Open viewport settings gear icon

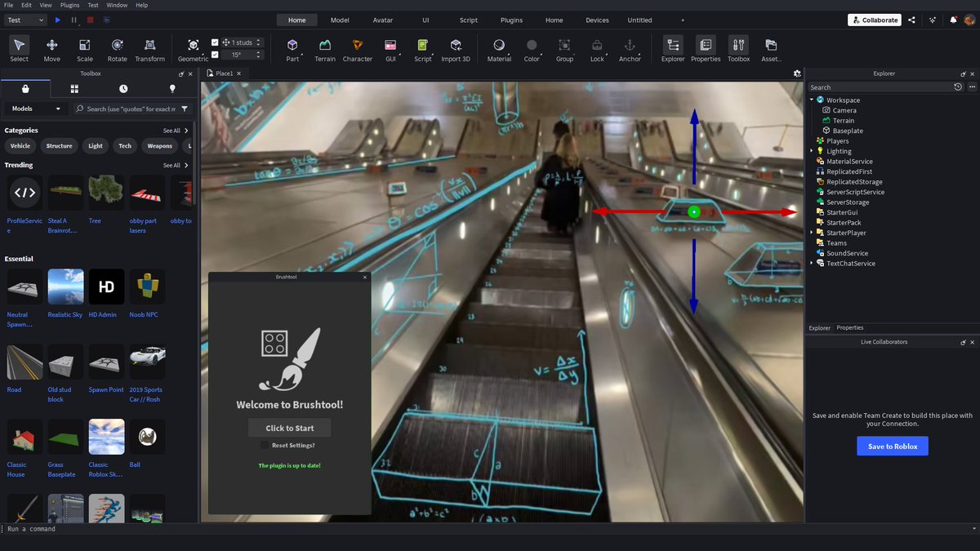(797, 73)
